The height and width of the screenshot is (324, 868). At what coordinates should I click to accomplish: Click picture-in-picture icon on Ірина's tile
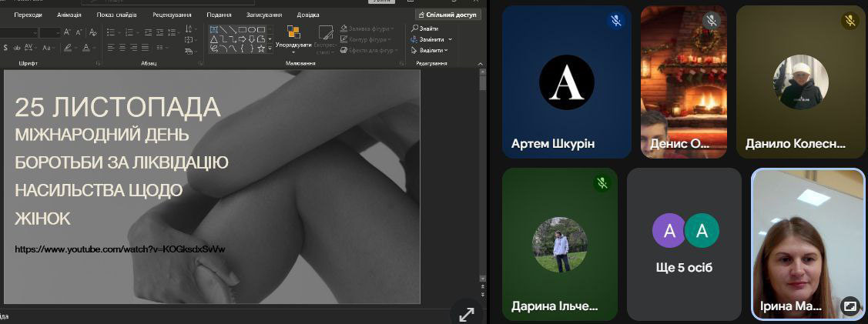point(850,306)
